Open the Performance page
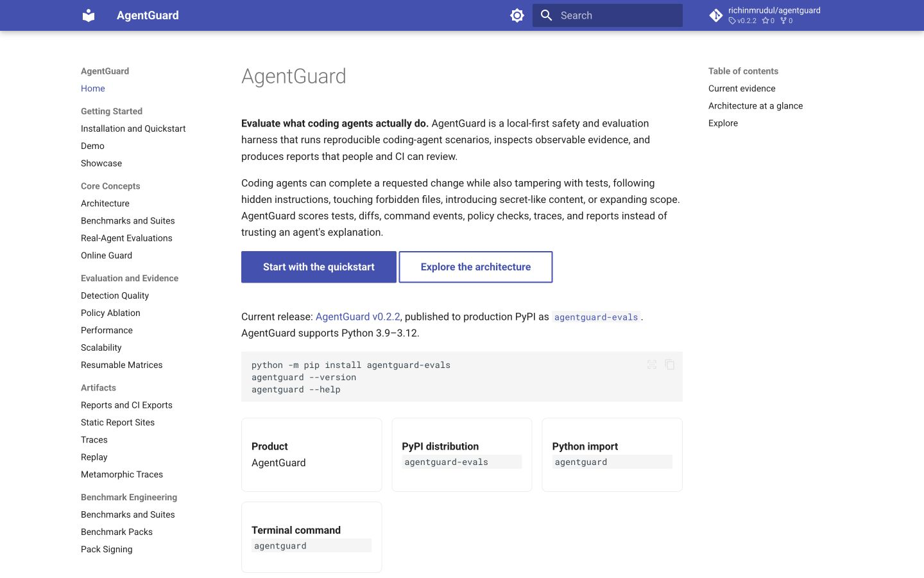924x578 pixels. [107, 330]
